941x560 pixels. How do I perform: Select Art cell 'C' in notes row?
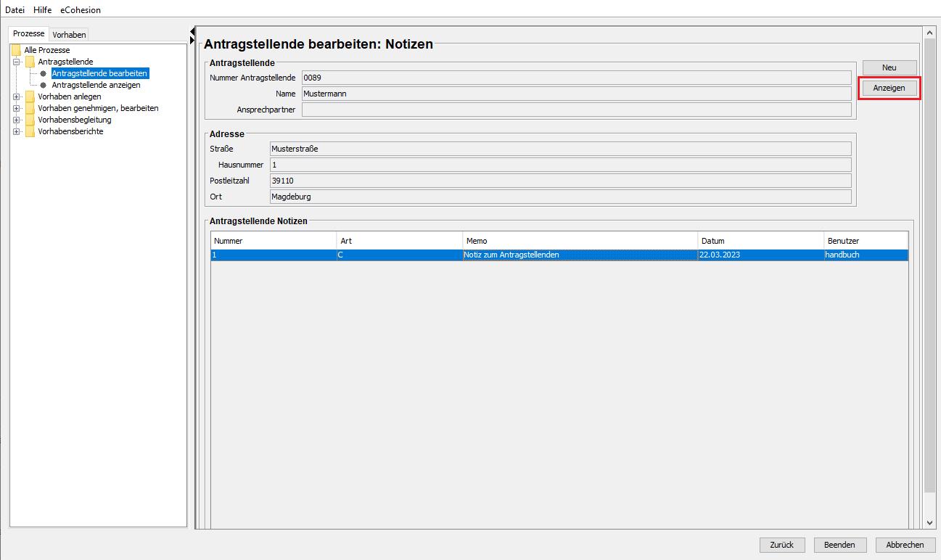click(x=400, y=255)
